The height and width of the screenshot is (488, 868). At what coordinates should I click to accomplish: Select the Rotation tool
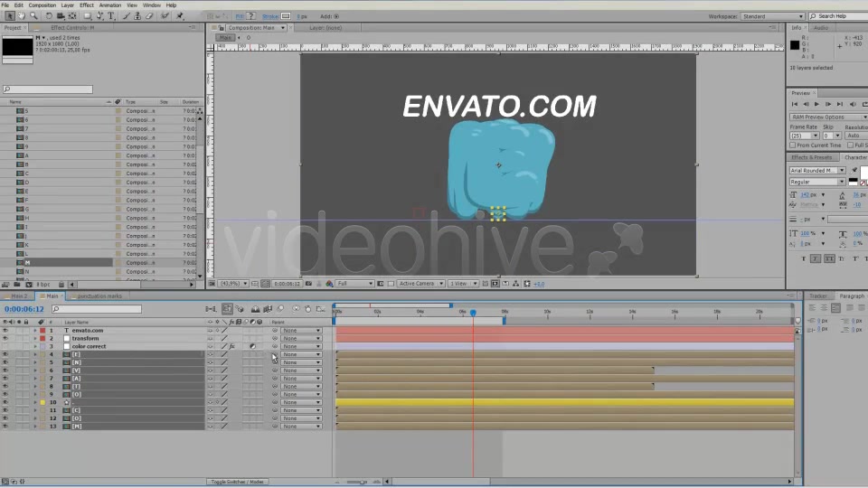click(x=49, y=16)
